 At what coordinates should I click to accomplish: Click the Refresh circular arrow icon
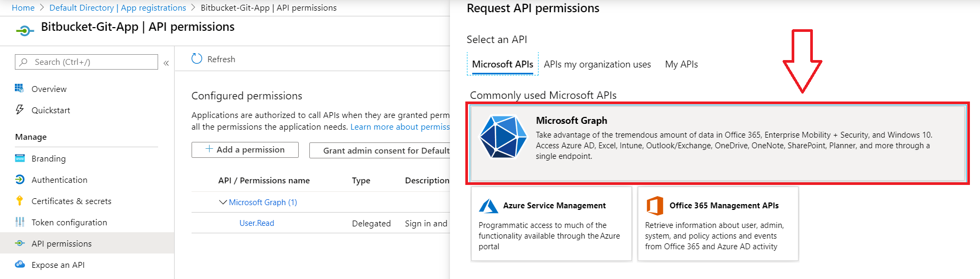pos(197,58)
